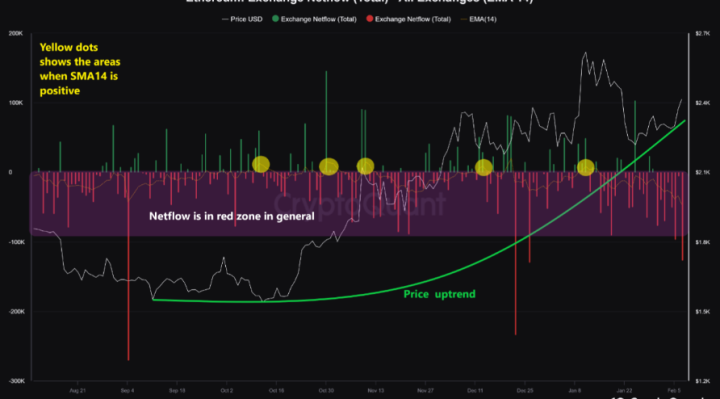Click the Feb 5 date label

tap(674, 391)
